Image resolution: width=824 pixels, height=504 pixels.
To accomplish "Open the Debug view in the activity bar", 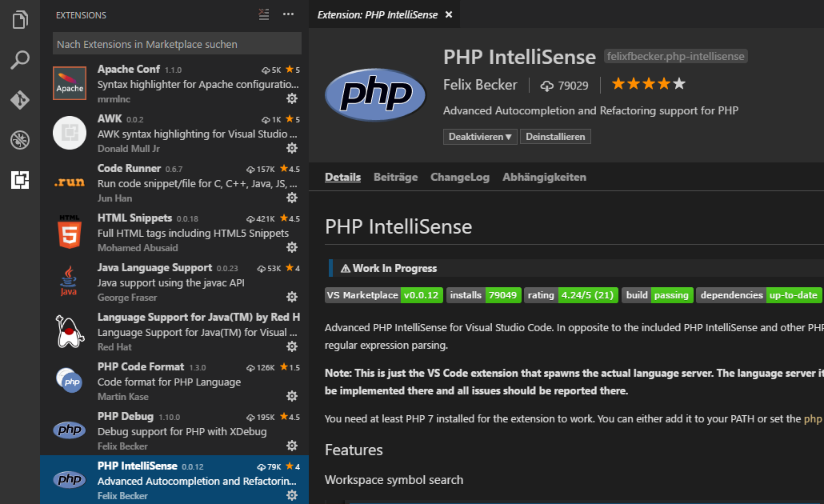I will [20, 140].
